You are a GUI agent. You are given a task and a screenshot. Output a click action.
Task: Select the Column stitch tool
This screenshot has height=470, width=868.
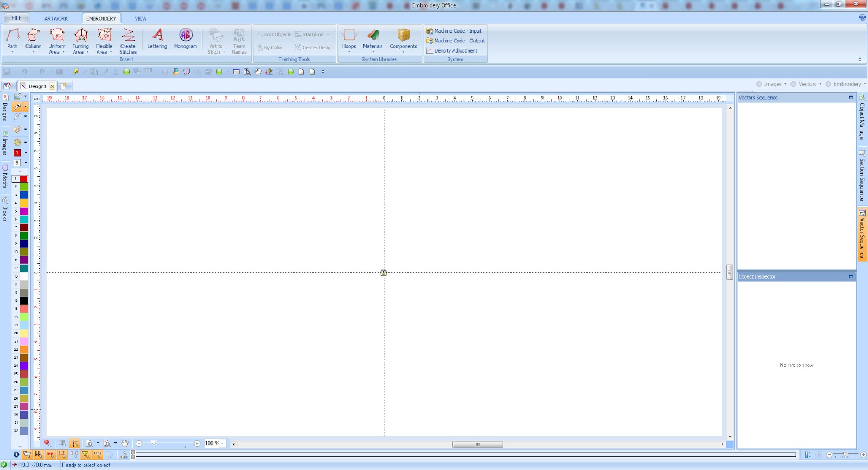[x=33, y=40]
